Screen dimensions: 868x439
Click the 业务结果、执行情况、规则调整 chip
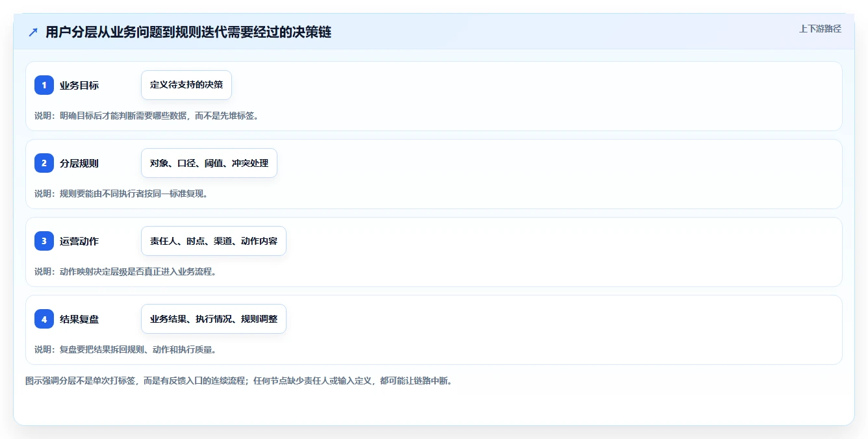pyautogui.click(x=214, y=319)
